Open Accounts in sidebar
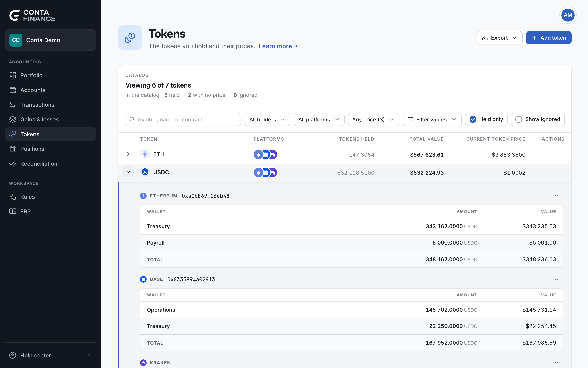Image resolution: width=588 pixels, height=368 pixels. 50,90
